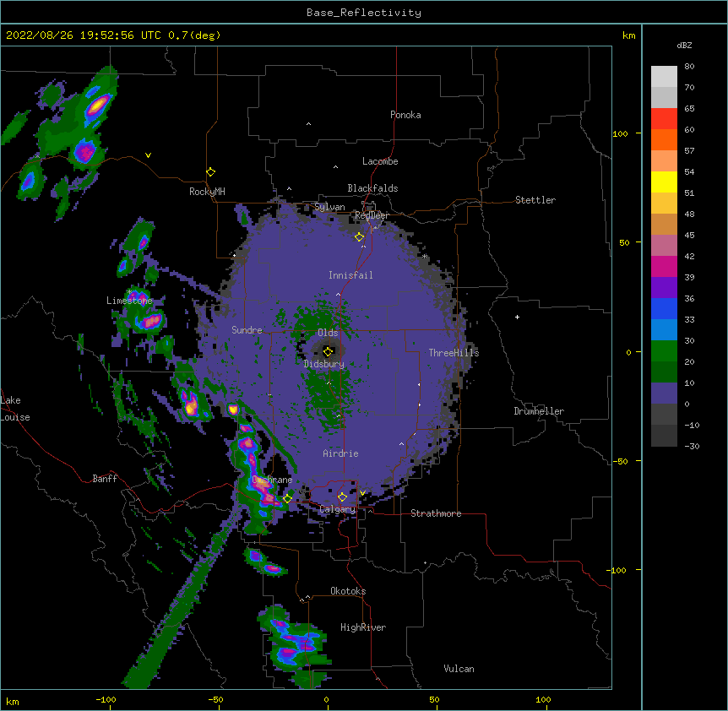This screenshot has width=728, height=711.
Task: Click the Vulcan label
Action: pyautogui.click(x=459, y=669)
